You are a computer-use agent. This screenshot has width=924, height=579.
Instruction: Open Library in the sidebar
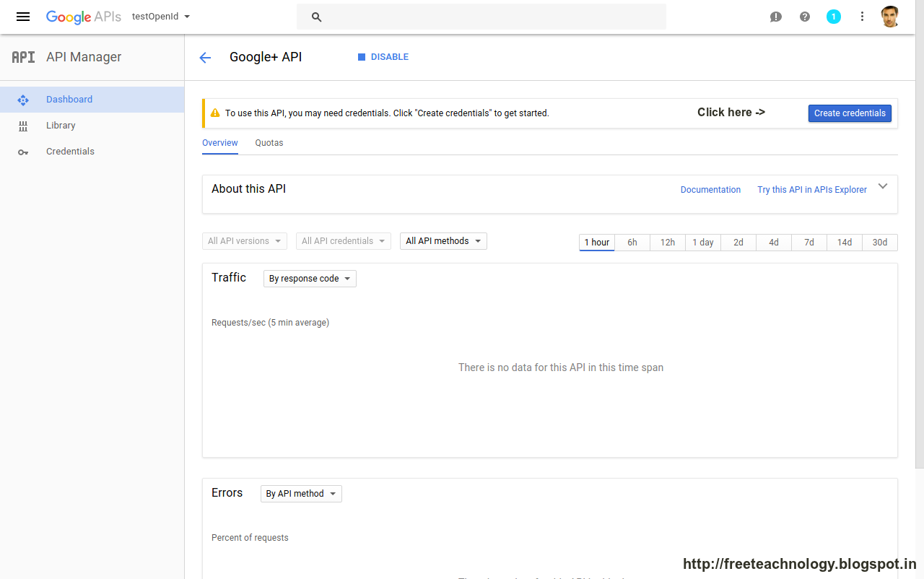pyautogui.click(x=92, y=126)
